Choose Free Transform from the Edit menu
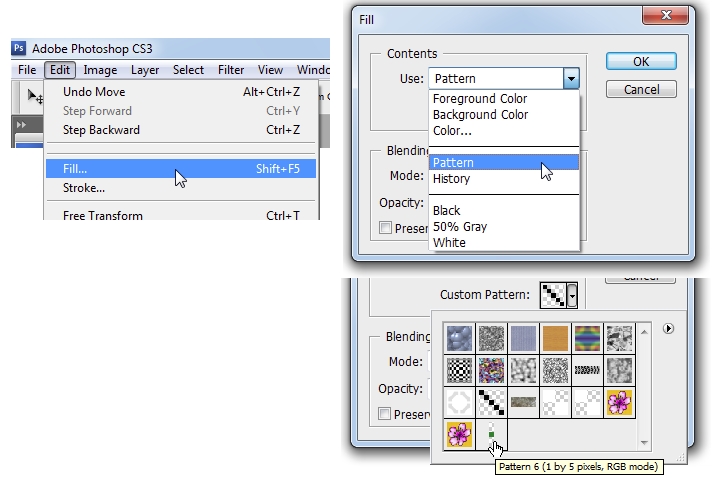720x484 pixels. tap(181, 215)
